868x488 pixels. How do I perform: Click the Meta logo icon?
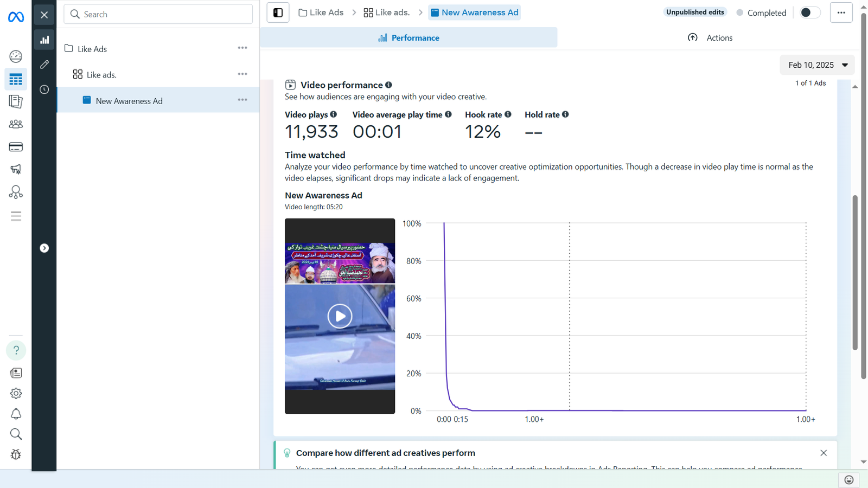click(16, 17)
